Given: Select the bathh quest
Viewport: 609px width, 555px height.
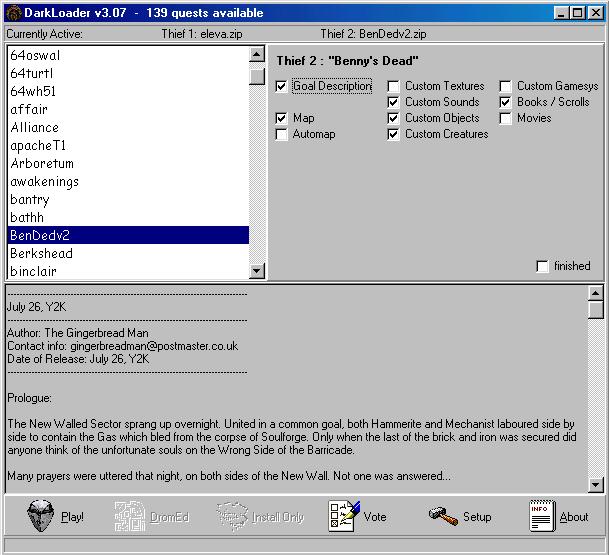Looking at the screenshot, I should [128, 217].
